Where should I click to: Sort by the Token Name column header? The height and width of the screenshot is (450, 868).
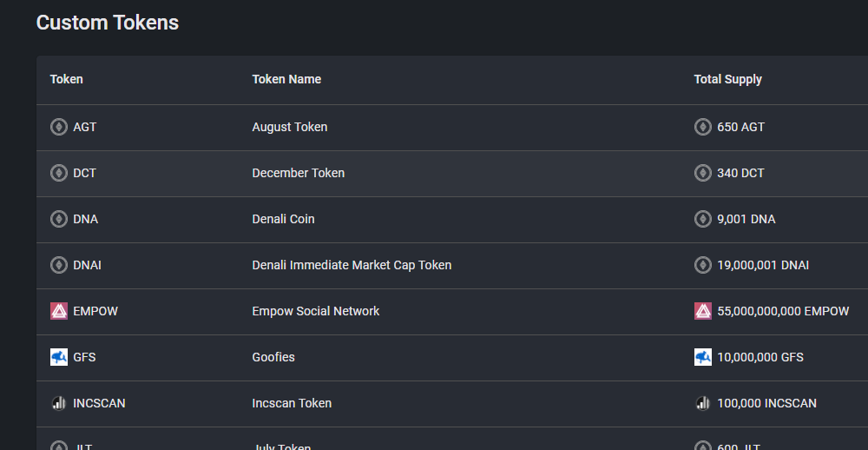(x=286, y=79)
